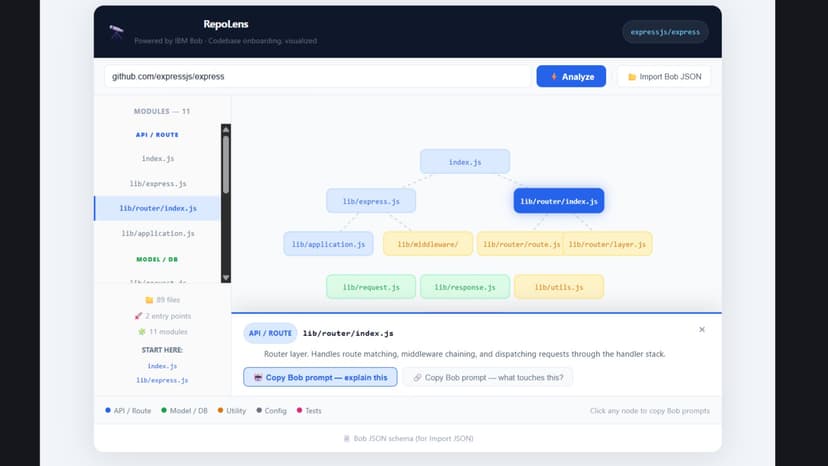The width and height of the screenshot is (828, 466).
Task: Click the API / ROUTE tag in detail panel
Action: pyautogui.click(x=270, y=333)
